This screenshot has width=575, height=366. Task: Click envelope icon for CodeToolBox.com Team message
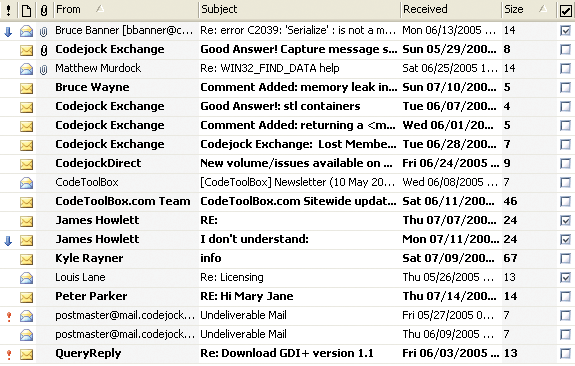click(26, 202)
